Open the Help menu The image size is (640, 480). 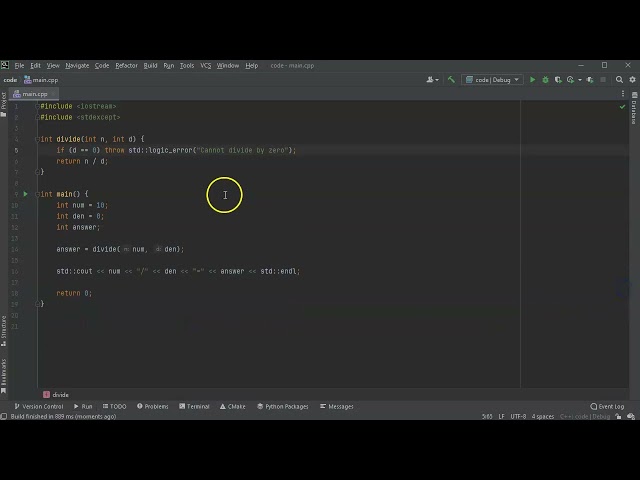click(252, 65)
